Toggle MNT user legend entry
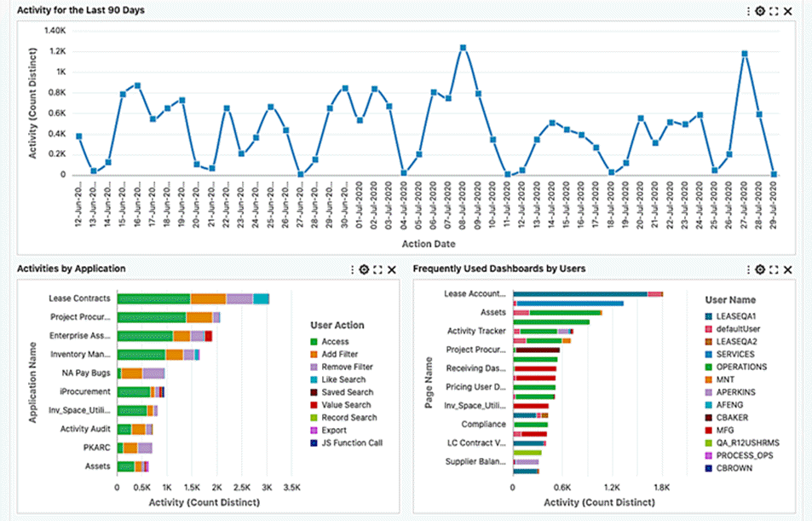812x521 pixels. pyautogui.click(x=720, y=379)
